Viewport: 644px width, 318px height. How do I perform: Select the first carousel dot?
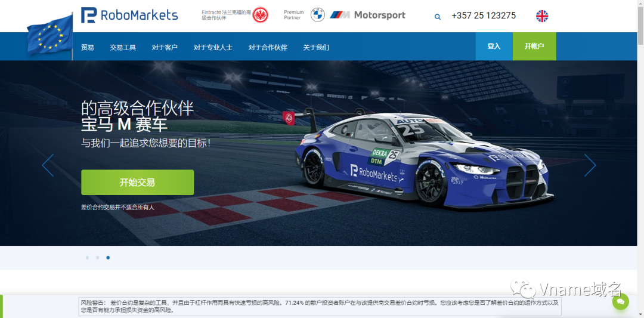point(87,258)
